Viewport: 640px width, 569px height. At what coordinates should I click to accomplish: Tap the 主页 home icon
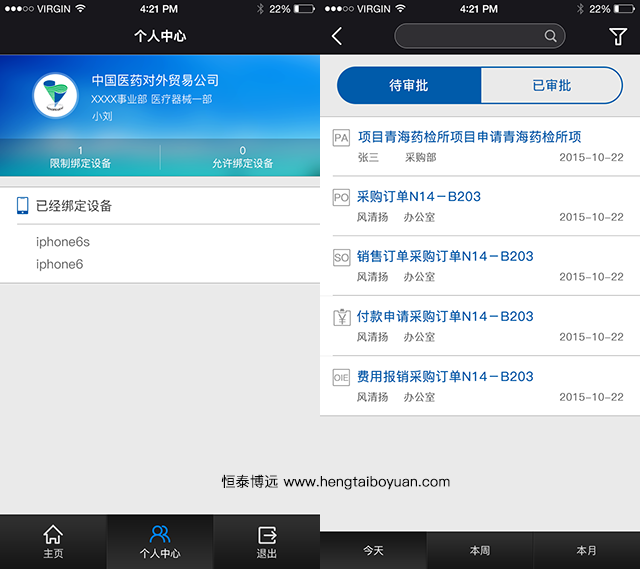53,534
